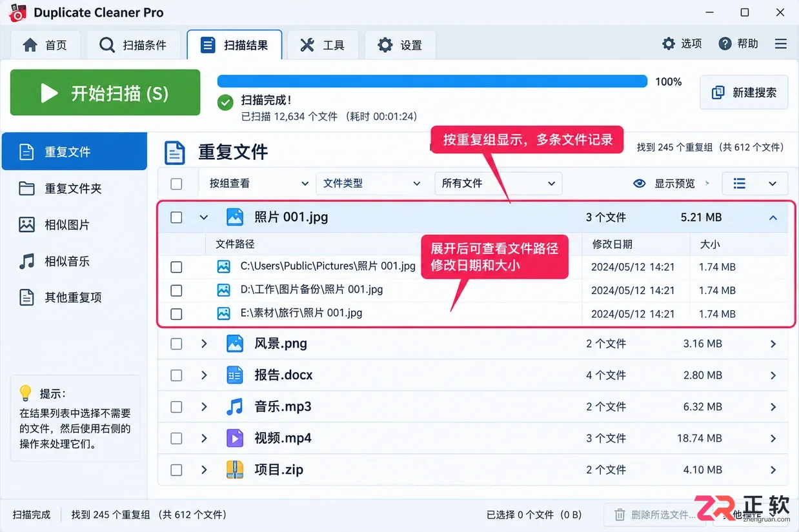Check the 报告.docx group checkbox
The height and width of the screenshot is (532, 799).
(176, 375)
